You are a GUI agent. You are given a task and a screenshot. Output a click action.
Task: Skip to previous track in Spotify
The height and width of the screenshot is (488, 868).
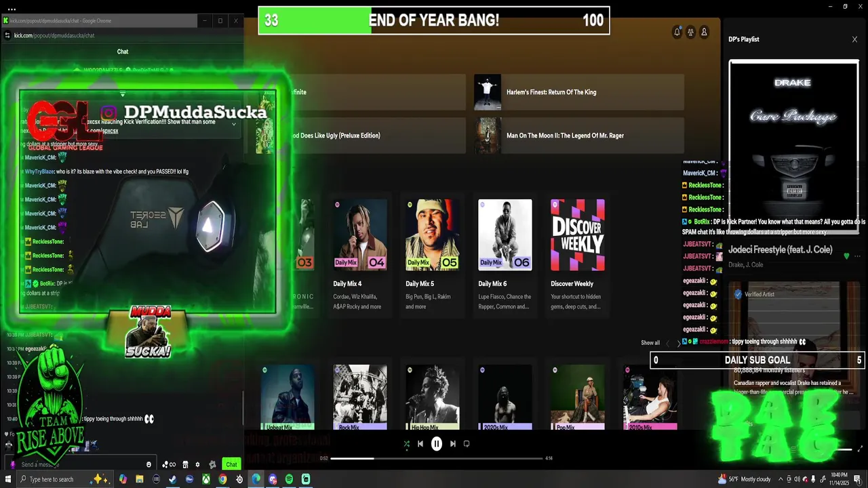point(420,444)
